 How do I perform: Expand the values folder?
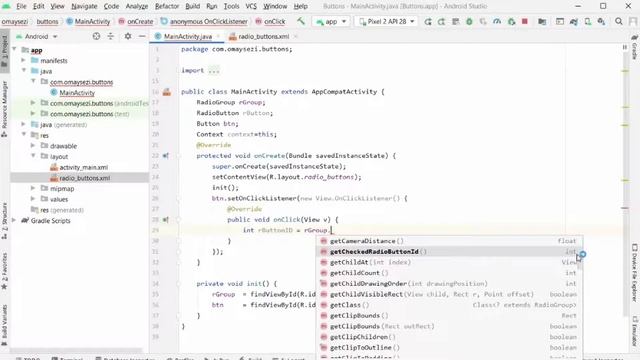pos(33,199)
